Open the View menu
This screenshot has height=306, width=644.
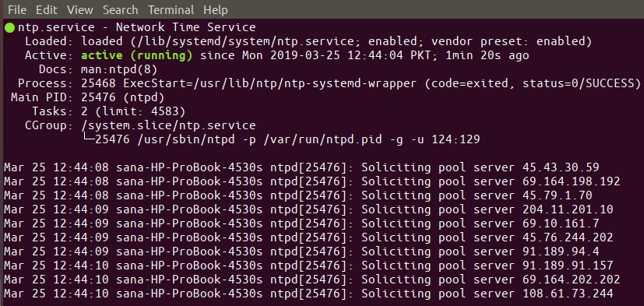click(80, 9)
